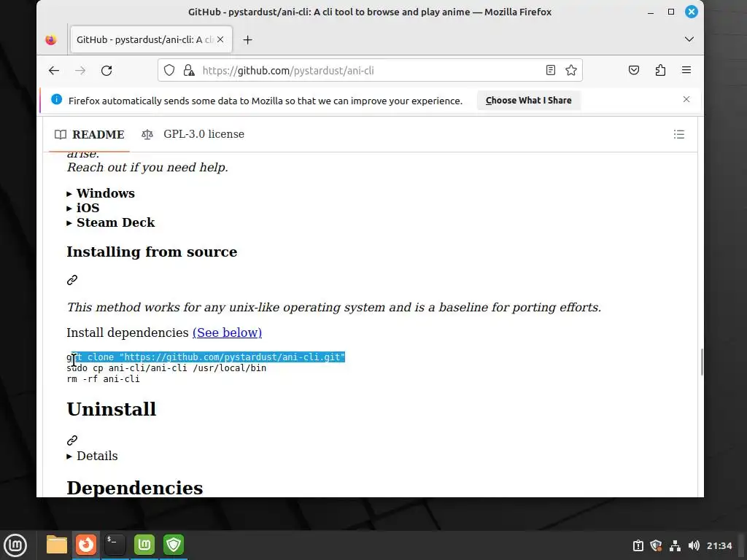Dismiss the Firefox data notification bar

coord(686,99)
